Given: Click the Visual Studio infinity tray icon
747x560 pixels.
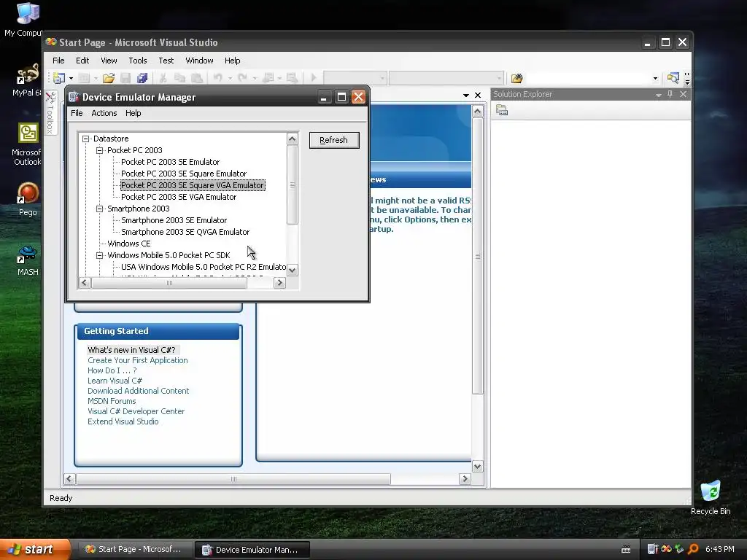Looking at the screenshot, I should (666, 549).
